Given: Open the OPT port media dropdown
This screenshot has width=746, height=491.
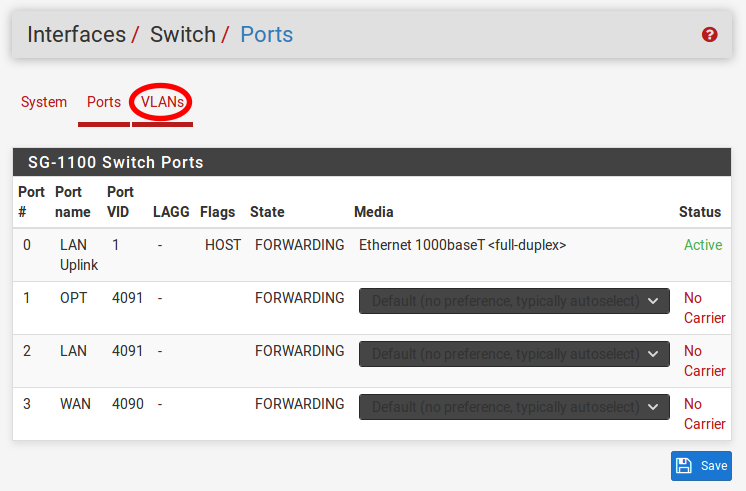Looking at the screenshot, I should [x=514, y=301].
